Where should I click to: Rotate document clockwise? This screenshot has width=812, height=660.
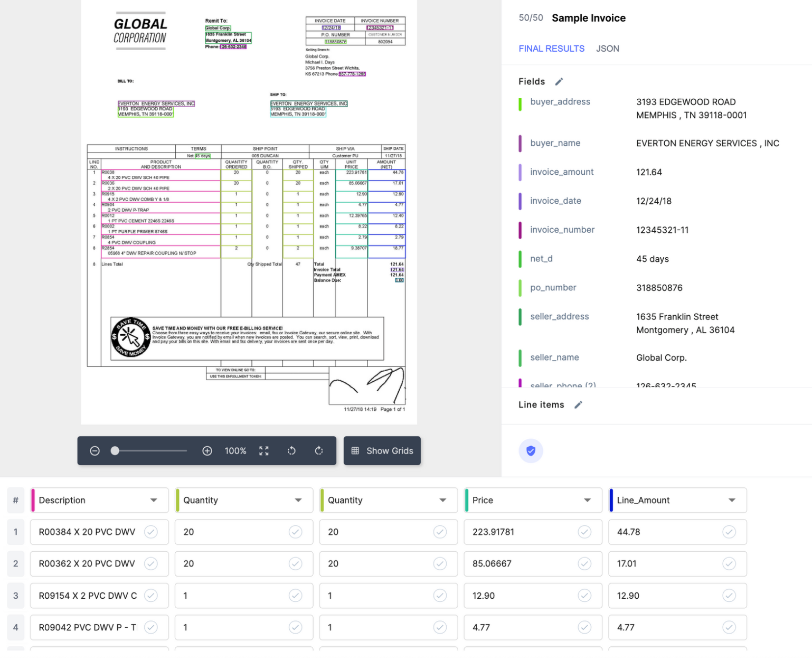click(x=319, y=450)
